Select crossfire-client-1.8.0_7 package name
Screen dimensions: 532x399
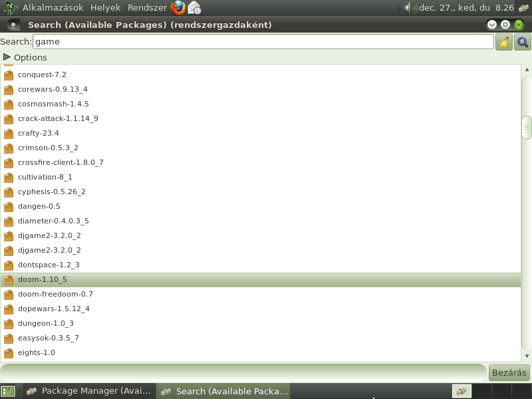pyautogui.click(x=61, y=162)
